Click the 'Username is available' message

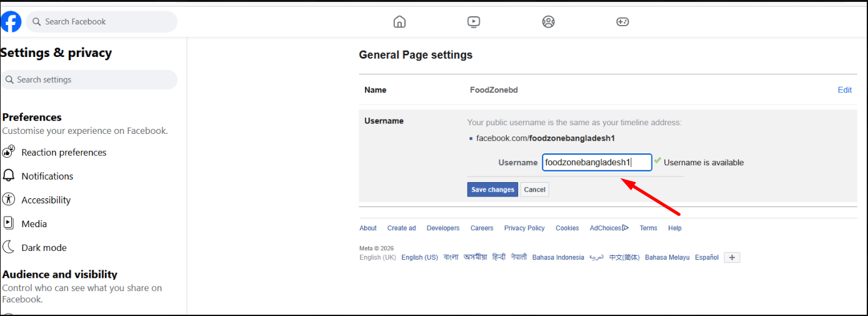pyautogui.click(x=704, y=163)
